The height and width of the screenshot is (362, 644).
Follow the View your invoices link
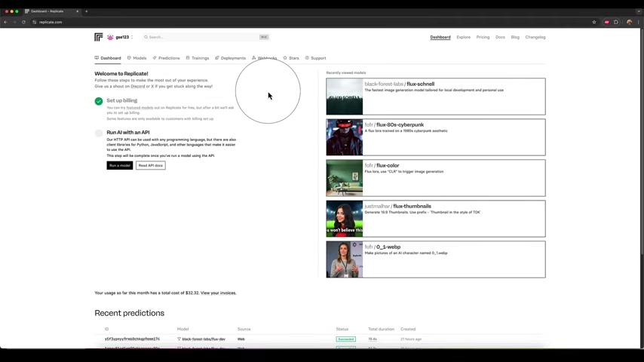tap(218, 293)
